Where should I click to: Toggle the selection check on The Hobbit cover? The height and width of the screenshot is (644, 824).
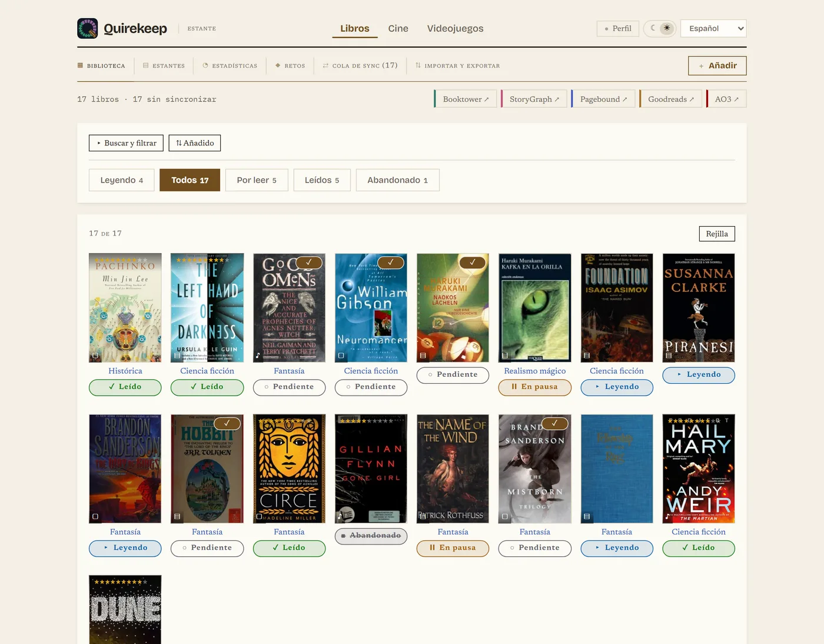click(227, 423)
